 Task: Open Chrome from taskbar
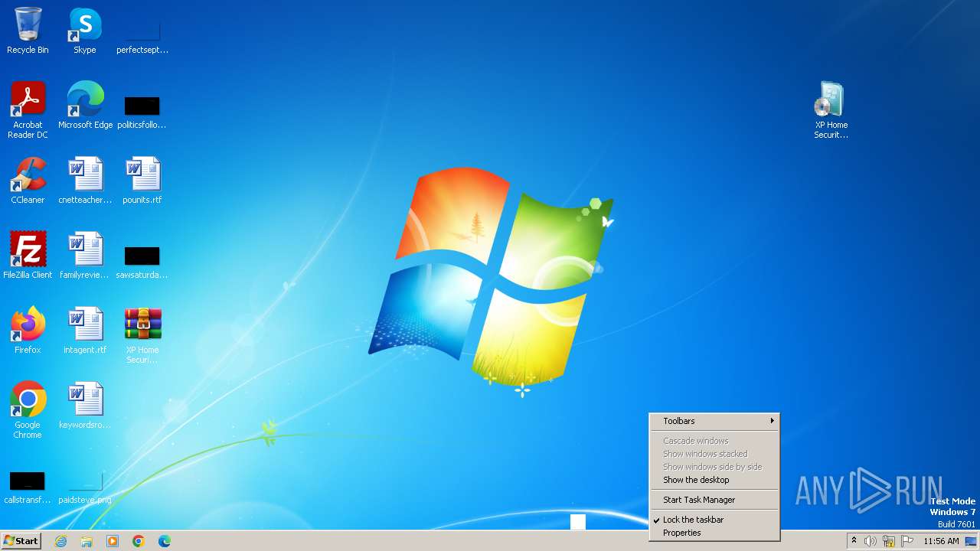pyautogui.click(x=139, y=541)
